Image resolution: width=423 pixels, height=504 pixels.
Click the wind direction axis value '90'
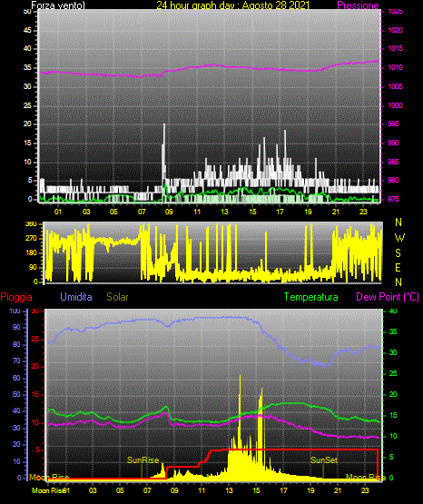34,267
